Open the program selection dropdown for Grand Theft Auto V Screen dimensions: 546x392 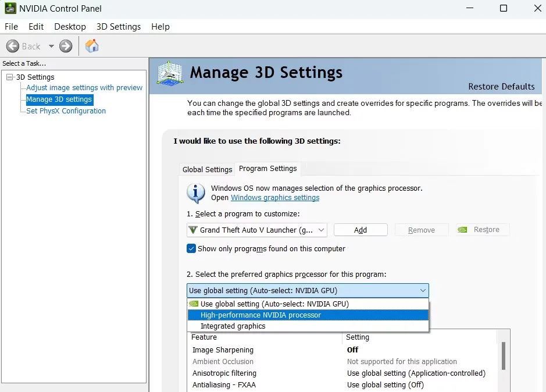(x=320, y=230)
